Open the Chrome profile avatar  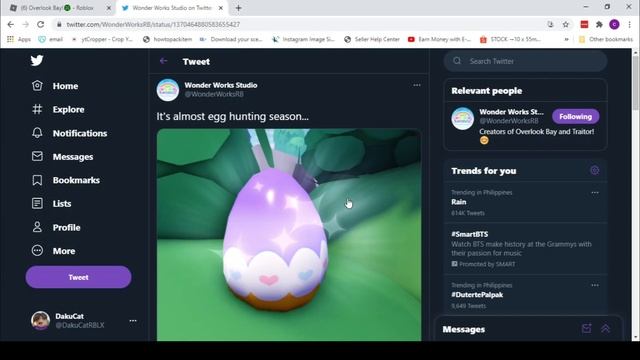[x=614, y=24]
